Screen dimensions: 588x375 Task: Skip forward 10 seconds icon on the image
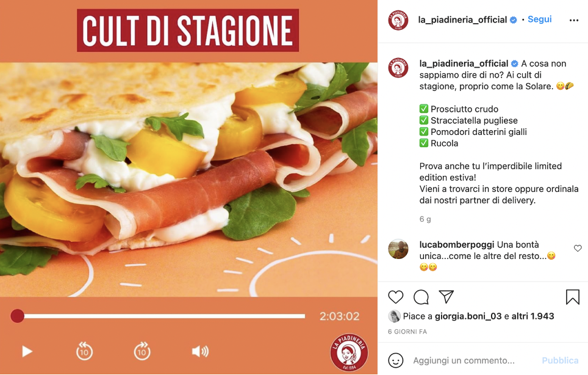[x=142, y=351]
